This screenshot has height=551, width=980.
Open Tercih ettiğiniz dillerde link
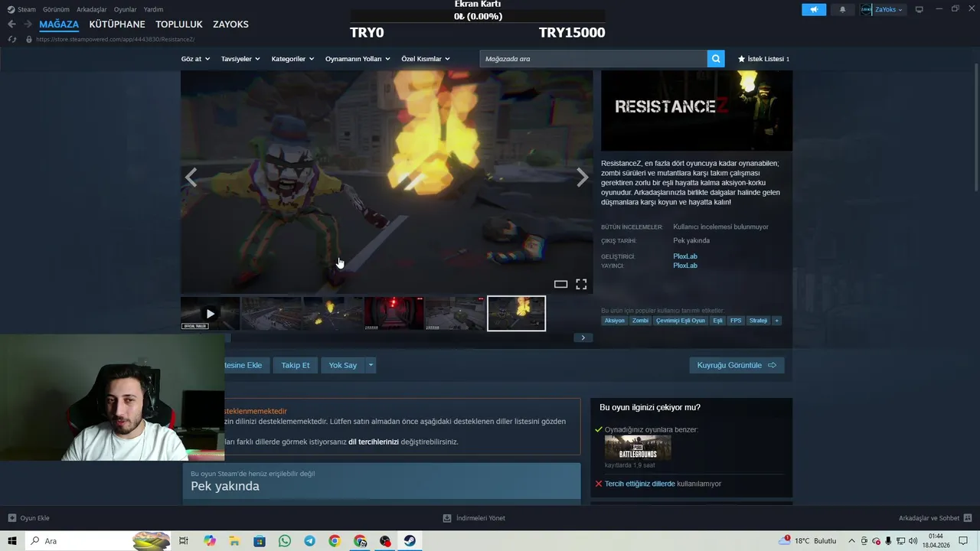point(640,484)
